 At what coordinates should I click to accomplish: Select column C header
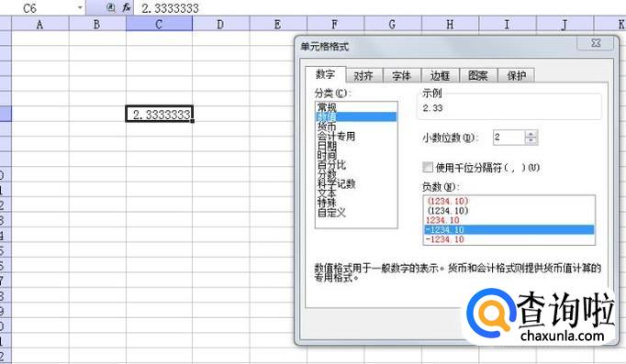coord(159,25)
